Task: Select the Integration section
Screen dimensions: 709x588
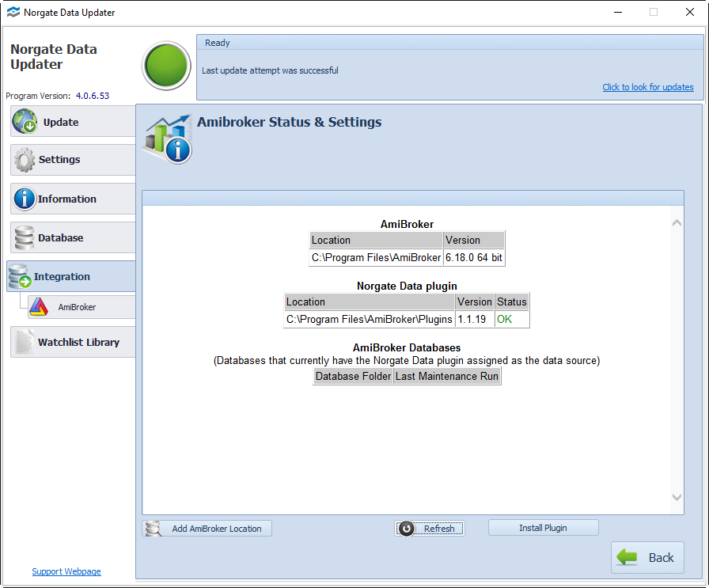Action: pyautogui.click(x=71, y=276)
